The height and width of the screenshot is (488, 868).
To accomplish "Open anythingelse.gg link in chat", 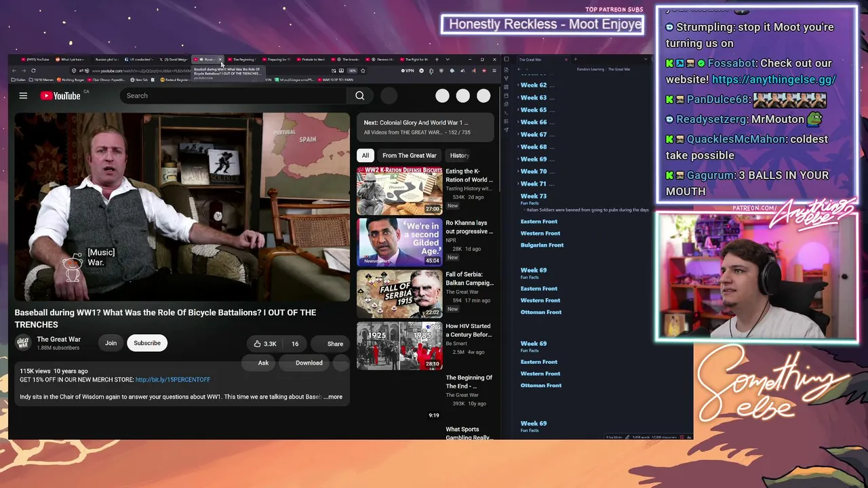I will click(774, 79).
